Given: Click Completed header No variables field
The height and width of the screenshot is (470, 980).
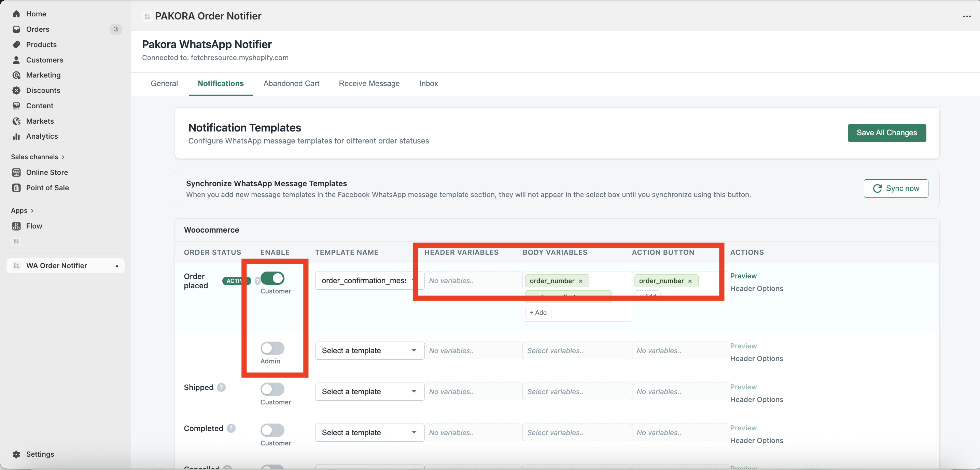Looking at the screenshot, I should 473,433.
